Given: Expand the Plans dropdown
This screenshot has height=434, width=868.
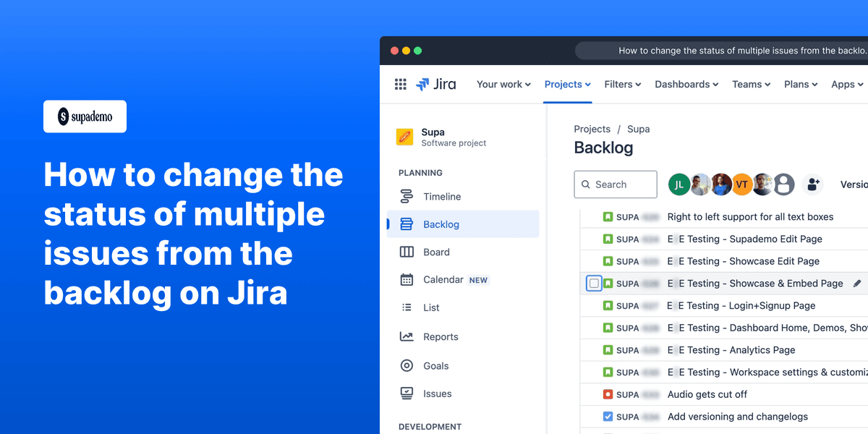Looking at the screenshot, I should [800, 84].
